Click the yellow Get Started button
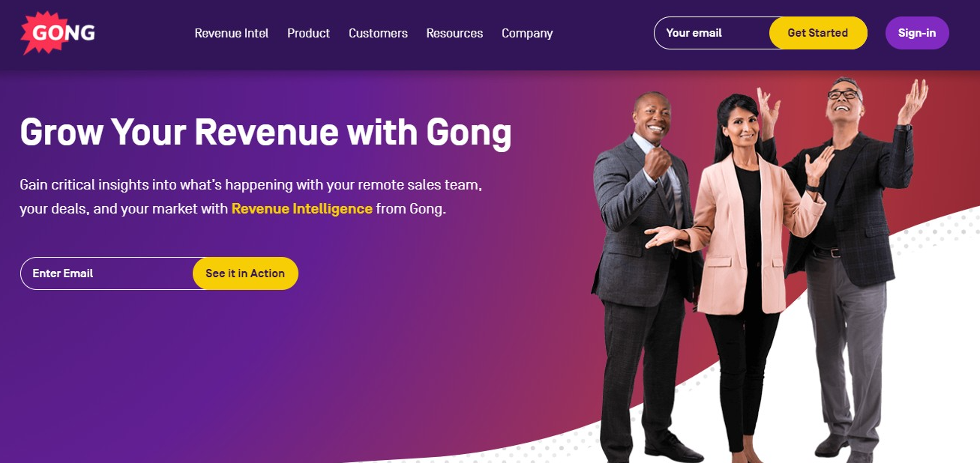Viewport: 980px width, 463px height. [818, 33]
